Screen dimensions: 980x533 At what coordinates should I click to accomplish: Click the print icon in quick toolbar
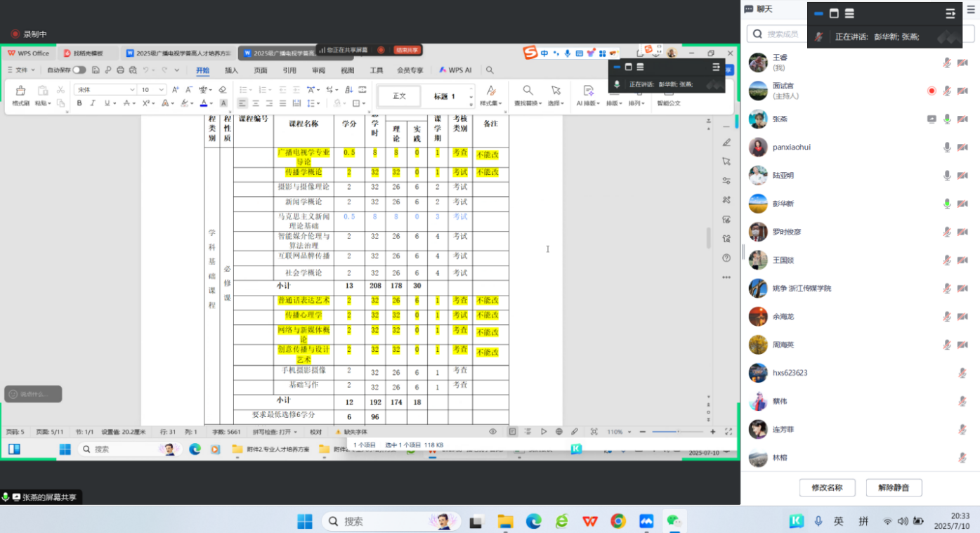pyautogui.click(x=120, y=70)
